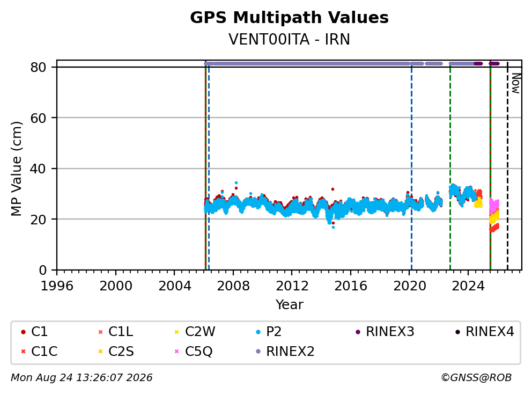Click the C1C legend marker
The height and width of the screenshot is (394, 532).
[23, 352]
